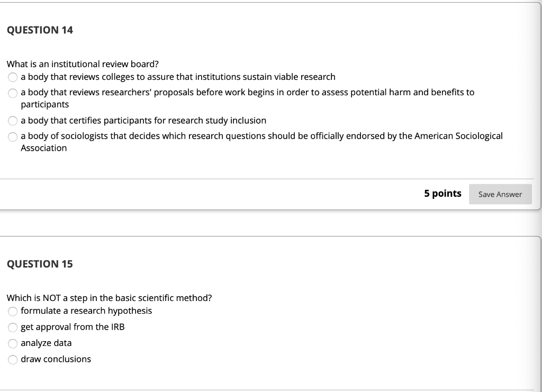Screen dimensions: 542x392
Task: Click the Save Answer button for Question 14
Action: click(500, 194)
